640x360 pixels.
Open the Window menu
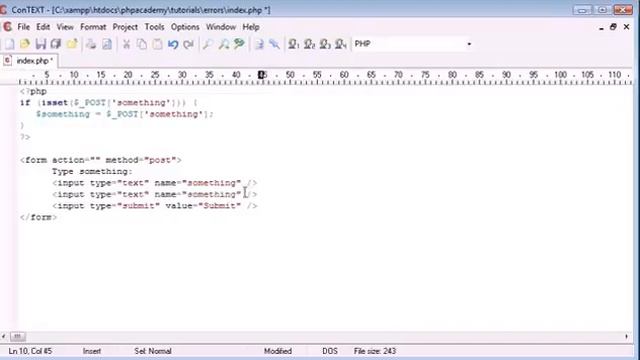coord(221,27)
